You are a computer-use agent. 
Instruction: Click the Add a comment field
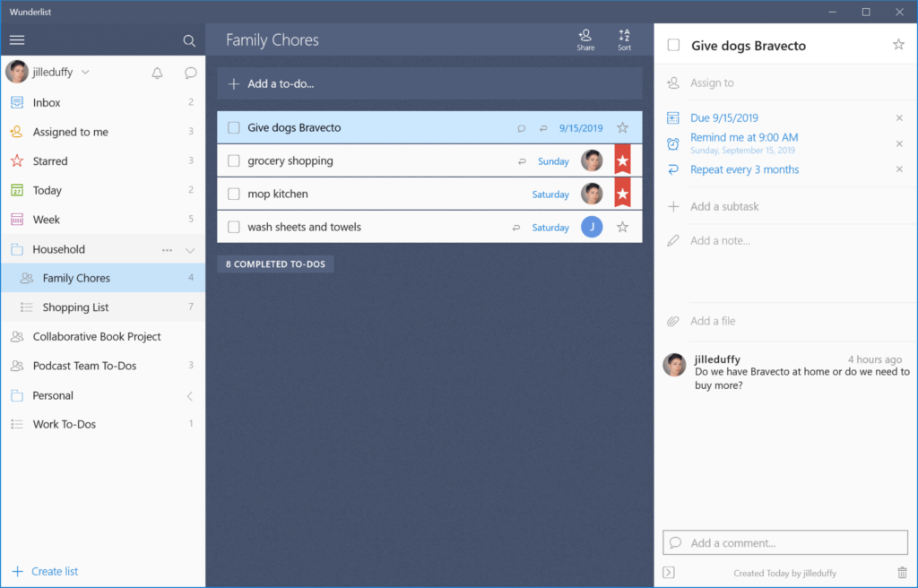tap(785, 541)
